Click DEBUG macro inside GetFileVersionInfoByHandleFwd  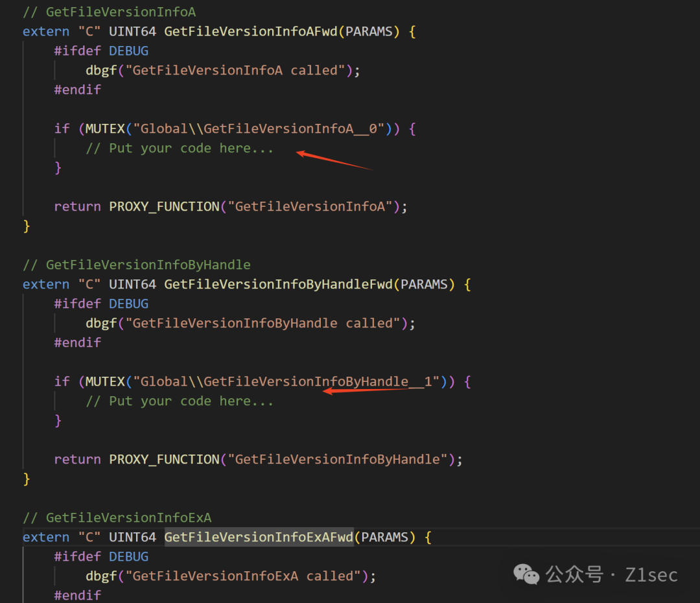[x=129, y=303]
